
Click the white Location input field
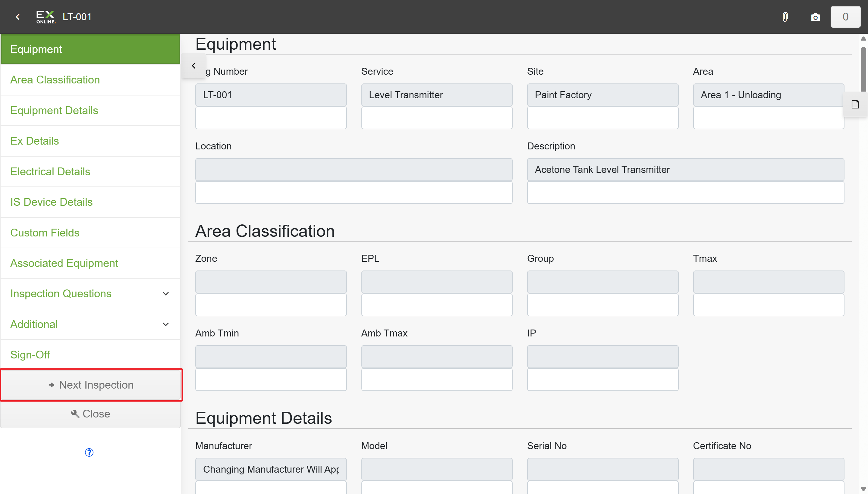coord(354,192)
